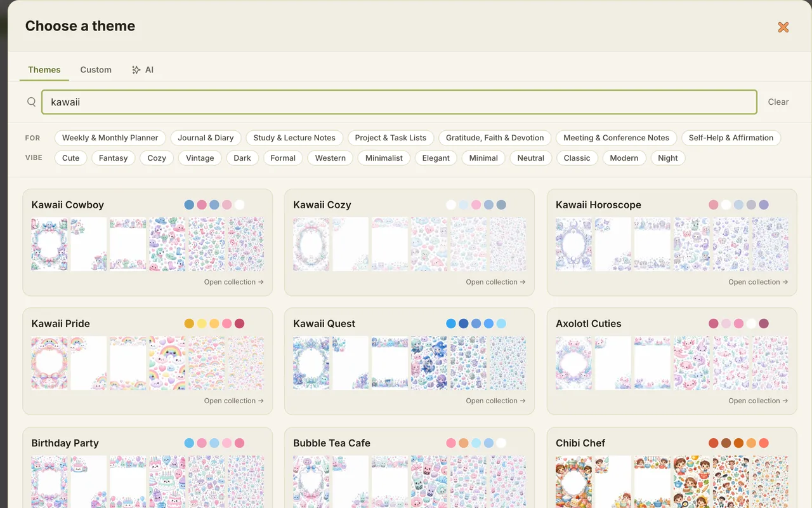Click first blue swatch of Kawaii Quest

(x=451, y=323)
